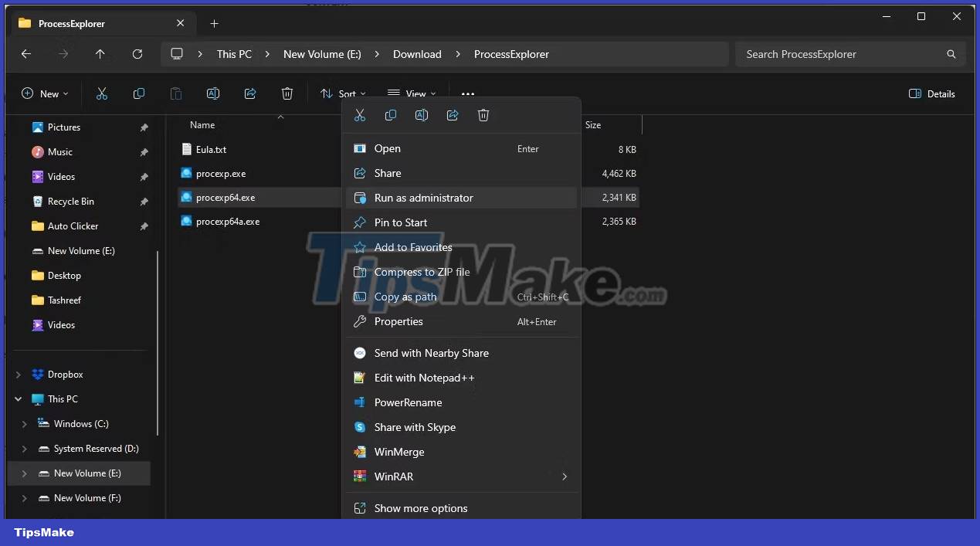Click the Copy icon in the toolbar
The height and width of the screenshot is (546, 980).
click(139, 93)
